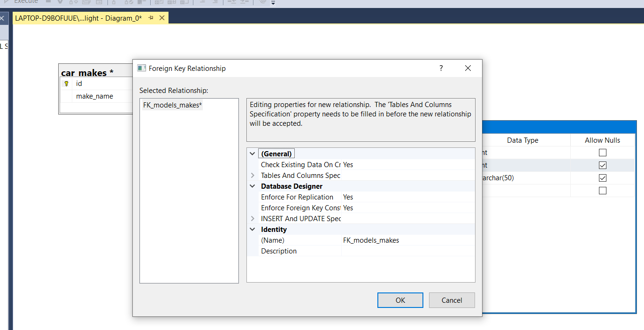Viewport: 644px width, 330px height.
Task: Click the help question mark in dialog
Action: [441, 68]
